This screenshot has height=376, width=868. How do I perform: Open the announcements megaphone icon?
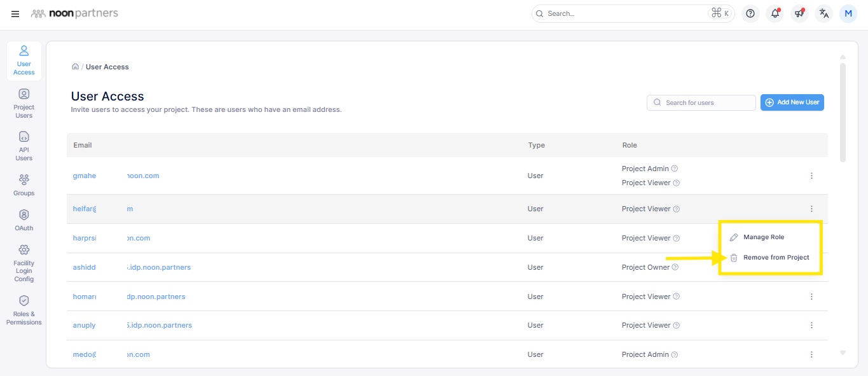799,13
